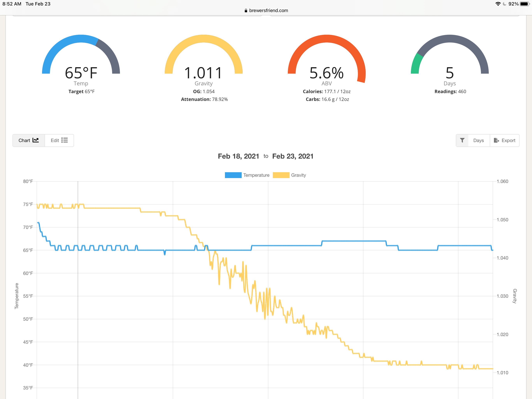Click the vertical 'Gravity' axis title
Viewport: 532px width, 399px height.
tap(515, 296)
